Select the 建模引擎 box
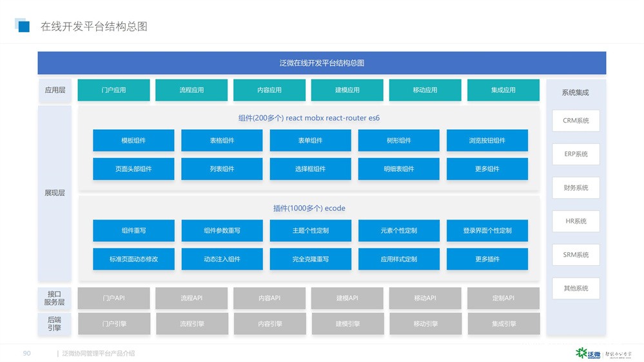 pos(347,324)
